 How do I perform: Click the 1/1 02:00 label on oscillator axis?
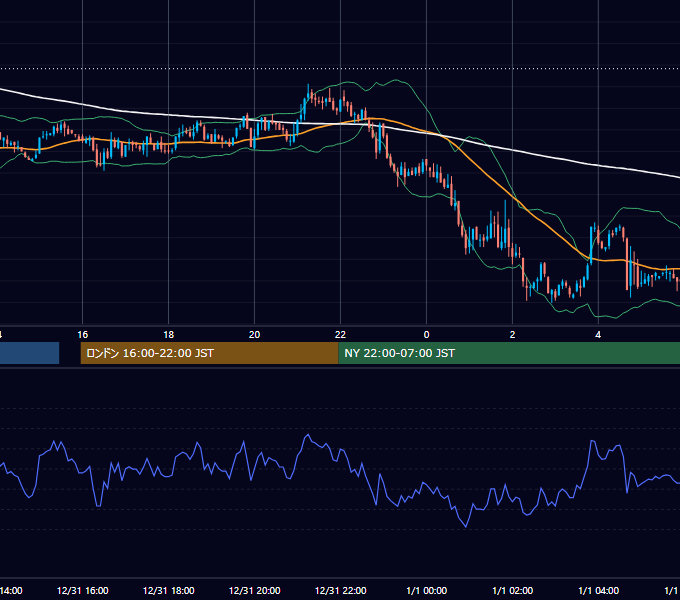coord(512,590)
